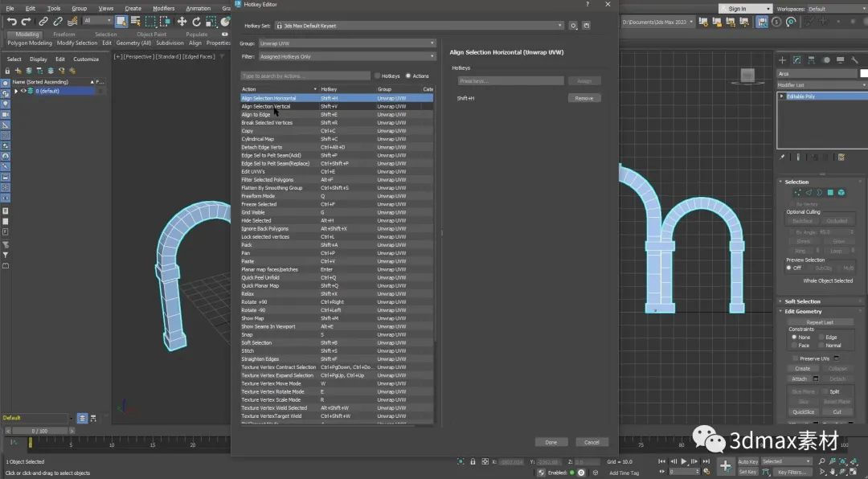This screenshot has height=479, width=868.
Task: Redo via the main toolbar arrow
Action: coord(26,22)
